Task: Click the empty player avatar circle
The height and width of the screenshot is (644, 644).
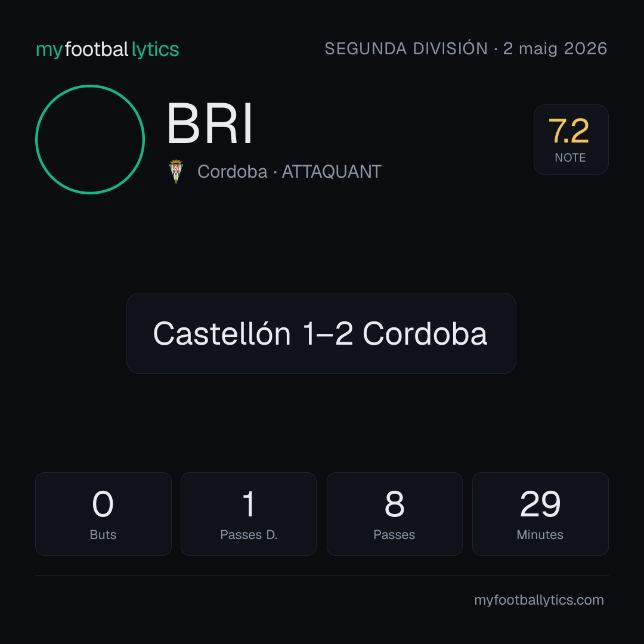Action: coord(90,139)
